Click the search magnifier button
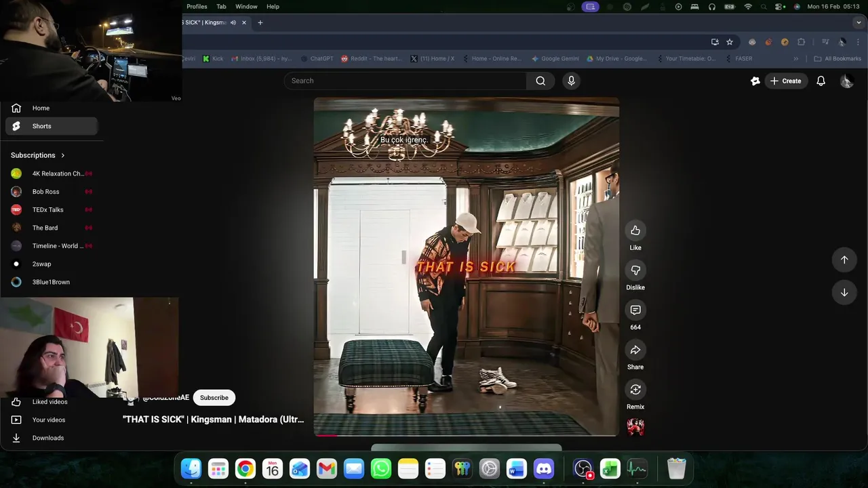Image resolution: width=868 pixels, height=488 pixels. tap(540, 81)
